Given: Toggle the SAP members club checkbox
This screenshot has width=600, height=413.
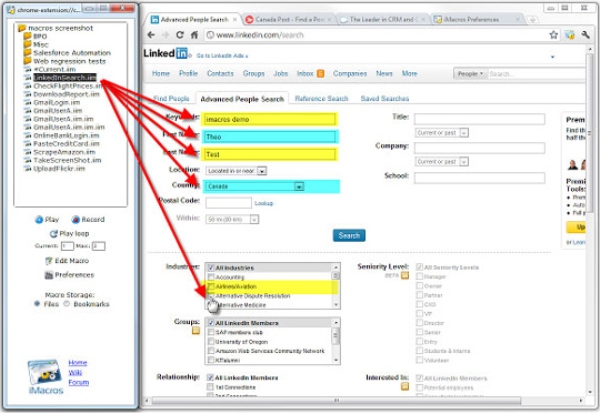Looking at the screenshot, I should 210,333.
